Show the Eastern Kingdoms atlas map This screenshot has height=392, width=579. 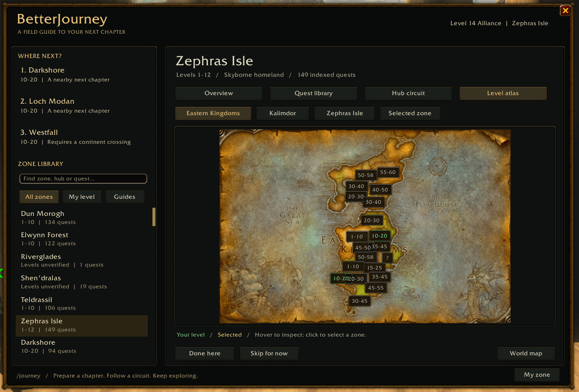(x=213, y=113)
